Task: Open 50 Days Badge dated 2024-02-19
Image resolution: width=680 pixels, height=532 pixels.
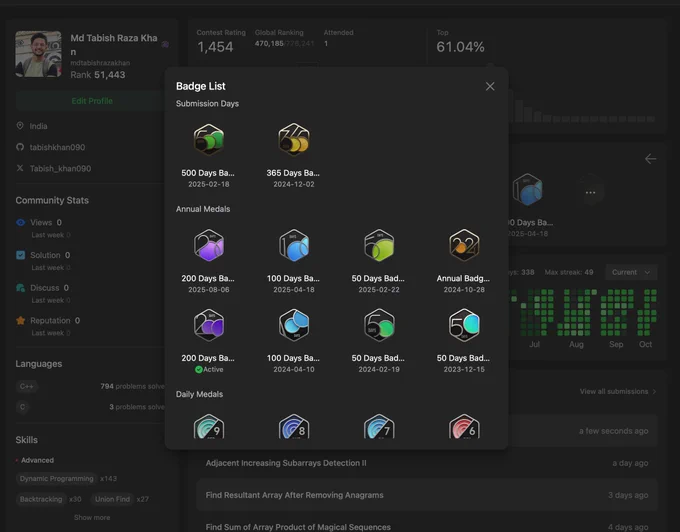Action: (x=379, y=325)
